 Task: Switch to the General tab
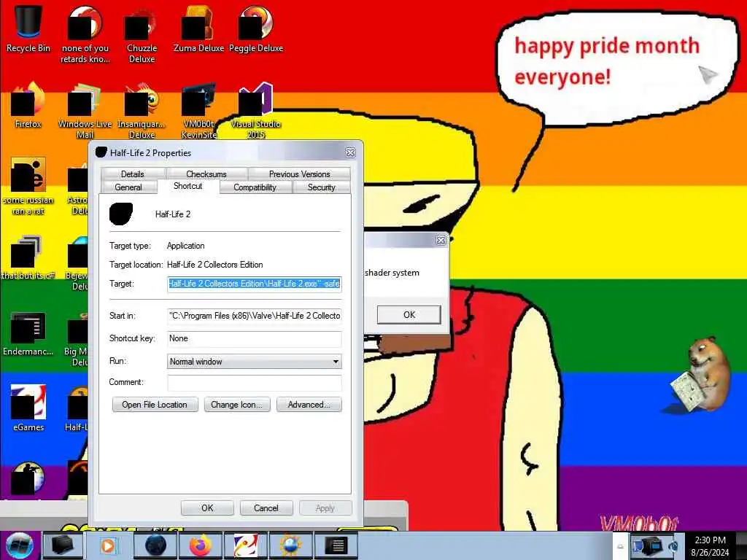click(128, 187)
